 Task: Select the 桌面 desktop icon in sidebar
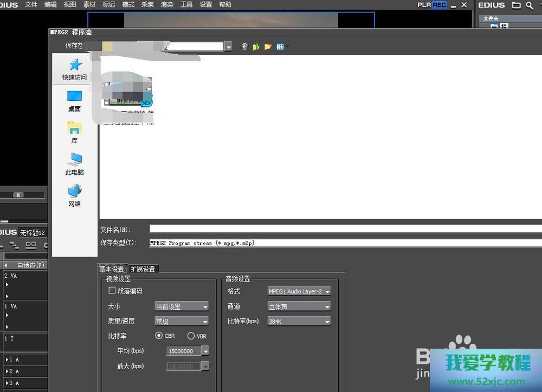pyautogui.click(x=74, y=97)
